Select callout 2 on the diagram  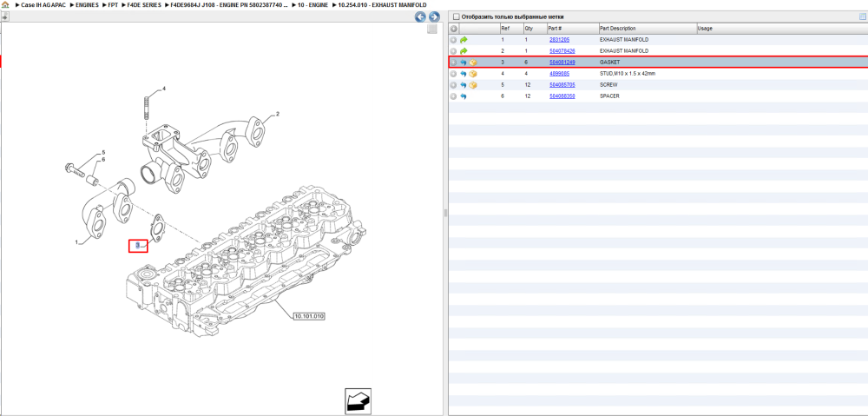[278, 114]
